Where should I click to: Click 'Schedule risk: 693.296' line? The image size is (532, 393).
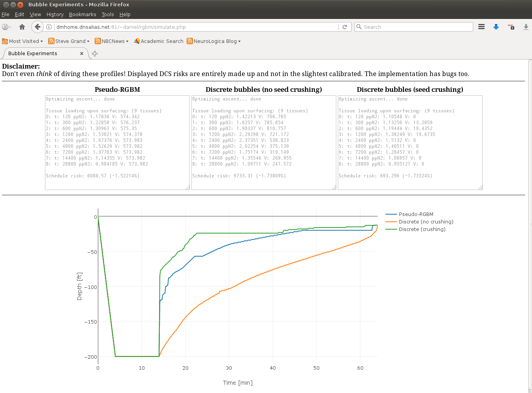pos(386,176)
